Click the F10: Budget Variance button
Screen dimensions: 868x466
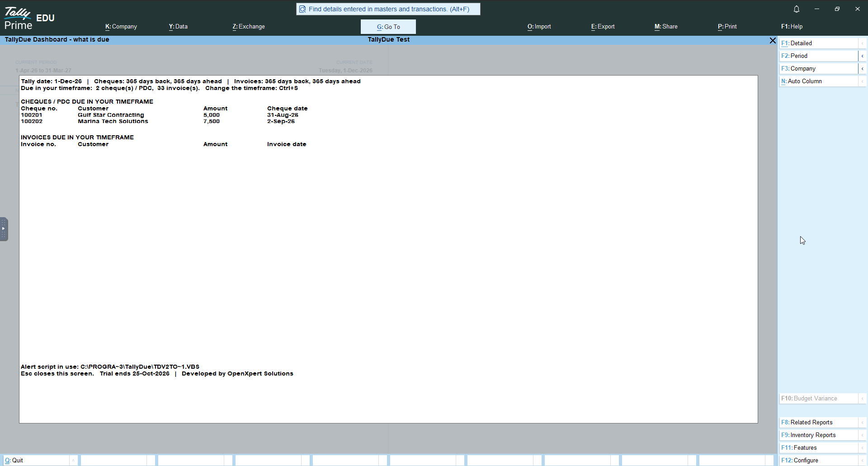819,398
